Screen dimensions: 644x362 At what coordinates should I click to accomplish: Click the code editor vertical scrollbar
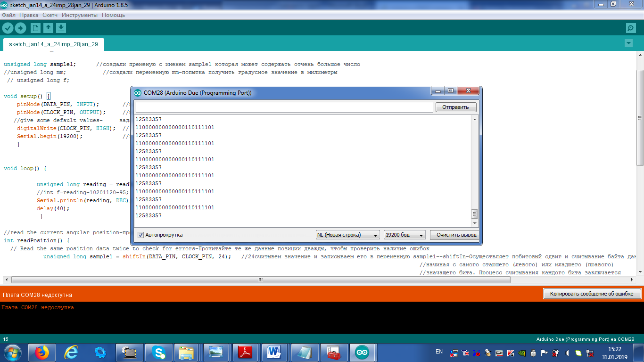click(x=640, y=118)
